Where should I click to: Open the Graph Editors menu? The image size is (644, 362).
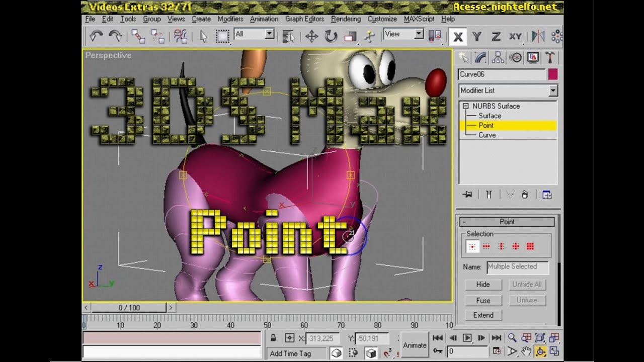tap(304, 19)
